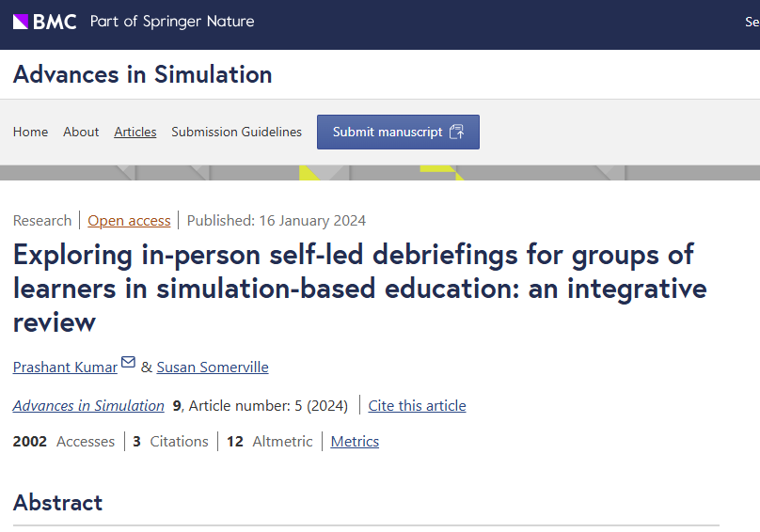
Task: Open Submission Guidelines
Action: [236, 132]
